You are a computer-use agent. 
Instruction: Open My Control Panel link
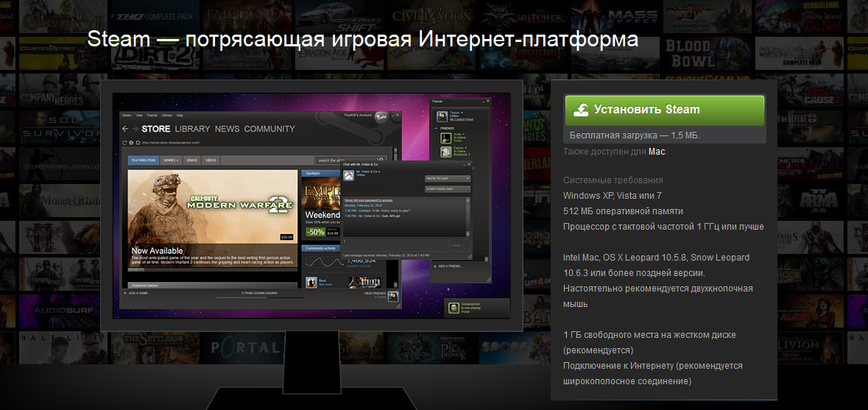(463, 119)
